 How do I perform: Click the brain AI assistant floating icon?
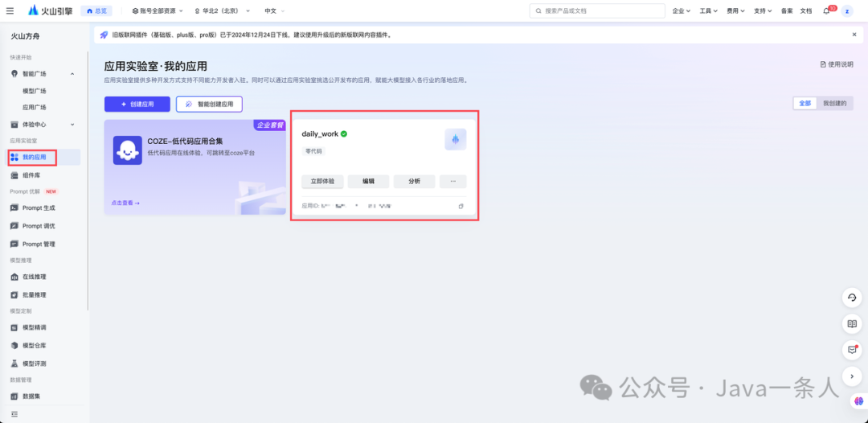(858, 400)
